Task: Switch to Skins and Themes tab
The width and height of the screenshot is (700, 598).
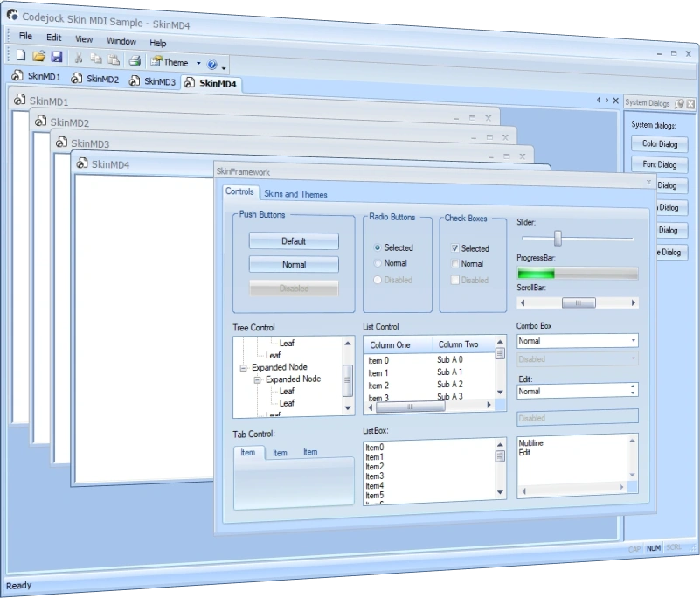Action: tap(295, 194)
